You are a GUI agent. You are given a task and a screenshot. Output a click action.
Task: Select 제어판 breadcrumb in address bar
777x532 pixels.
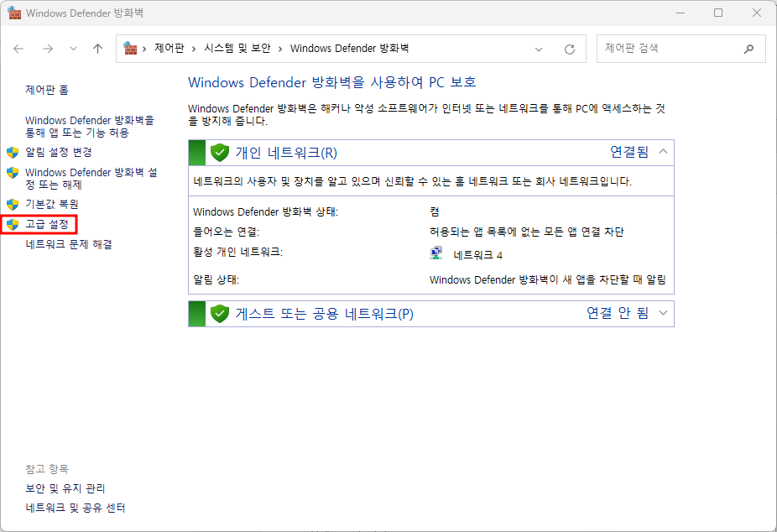169,48
